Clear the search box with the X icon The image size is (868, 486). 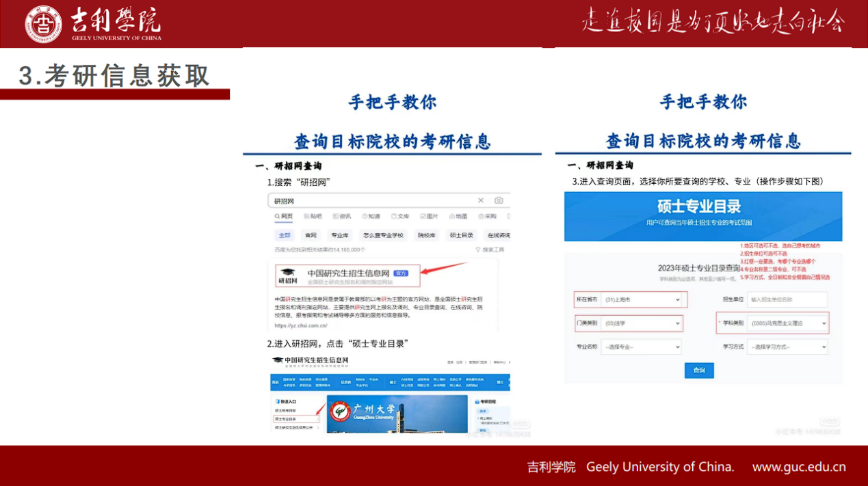pyautogui.click(x=481, y=200)
